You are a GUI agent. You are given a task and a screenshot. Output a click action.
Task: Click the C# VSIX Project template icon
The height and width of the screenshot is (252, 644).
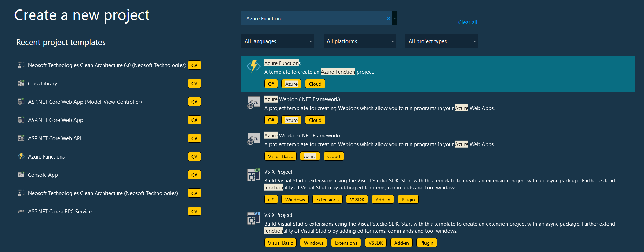coord(253,175)
